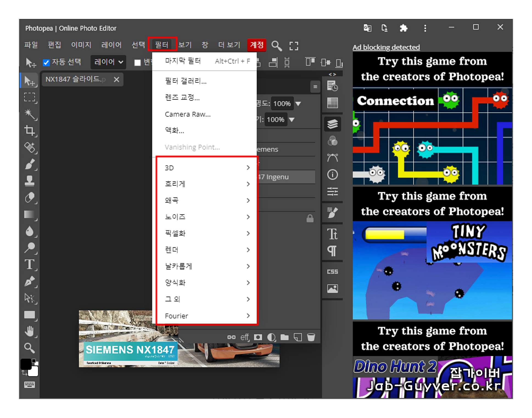This screenshot has width=532, height=418.
Task: Select the Magic Wand tool
Action: pyautogui.click(x=29, y=114)
